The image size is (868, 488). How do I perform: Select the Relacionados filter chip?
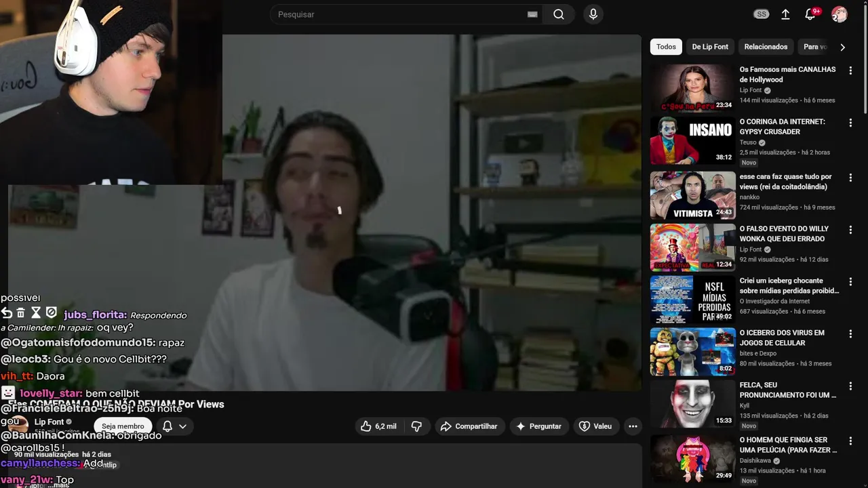pos(766,47)
